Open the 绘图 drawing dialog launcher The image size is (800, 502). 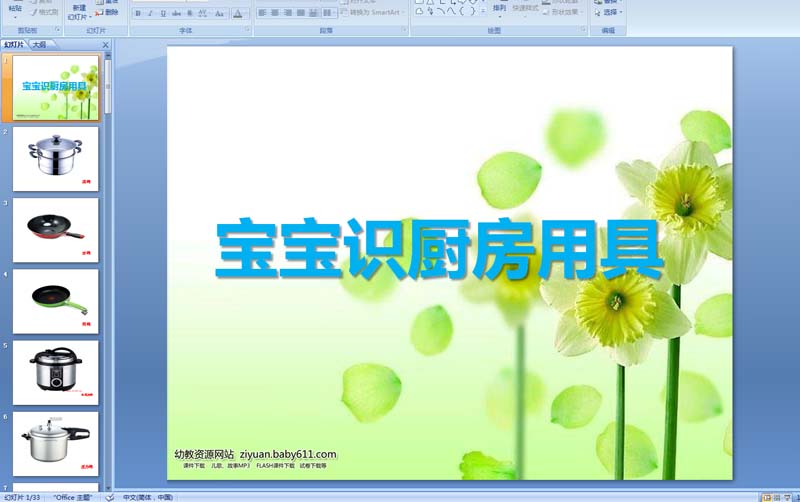[583, 30]
